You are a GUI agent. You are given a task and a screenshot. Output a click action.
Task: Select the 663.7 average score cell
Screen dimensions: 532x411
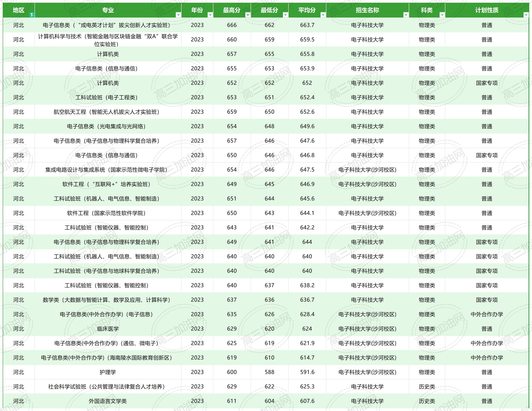[x=307, y=25]
